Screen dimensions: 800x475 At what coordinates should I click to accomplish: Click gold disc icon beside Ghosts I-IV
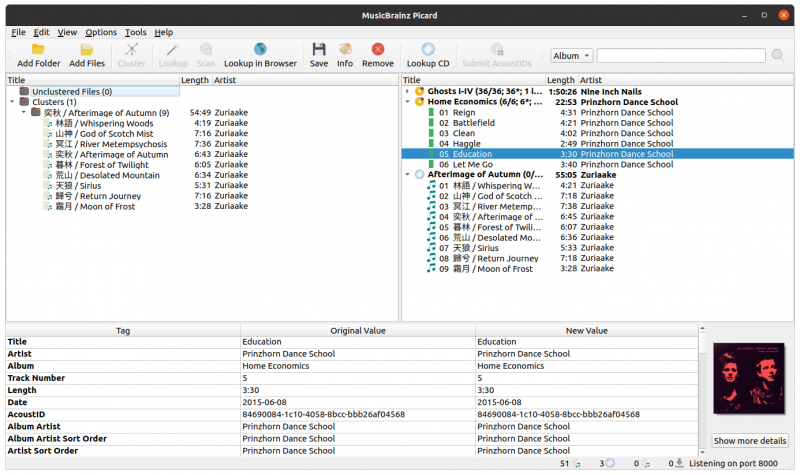click(419, 92)
